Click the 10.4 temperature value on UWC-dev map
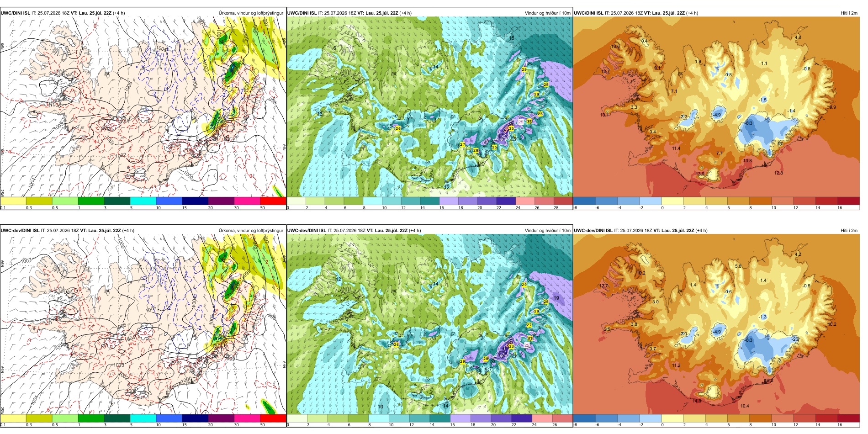The height and width of the screenshot is (434, 868). click(745, 406)
